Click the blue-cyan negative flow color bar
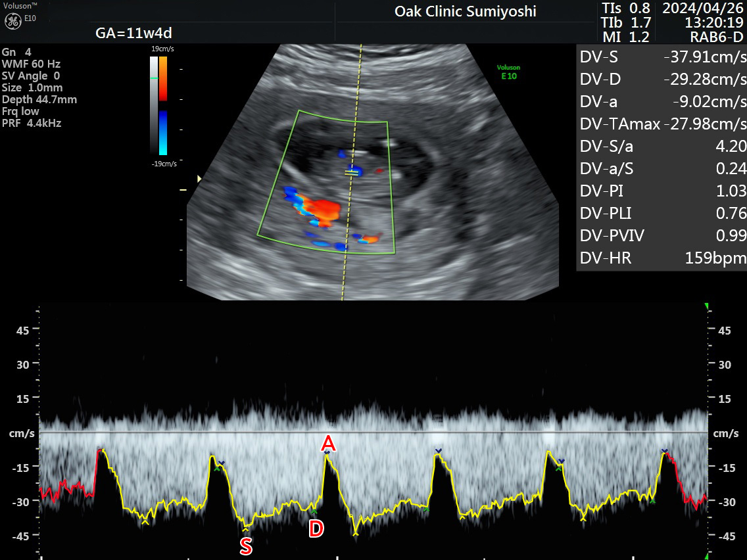The image size is (747, 560). (x=162, y=131)
